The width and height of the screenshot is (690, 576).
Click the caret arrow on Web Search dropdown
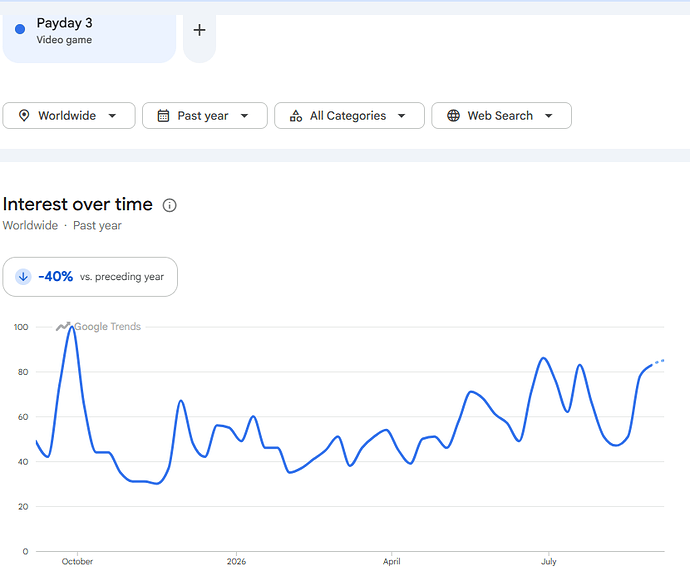548,116
